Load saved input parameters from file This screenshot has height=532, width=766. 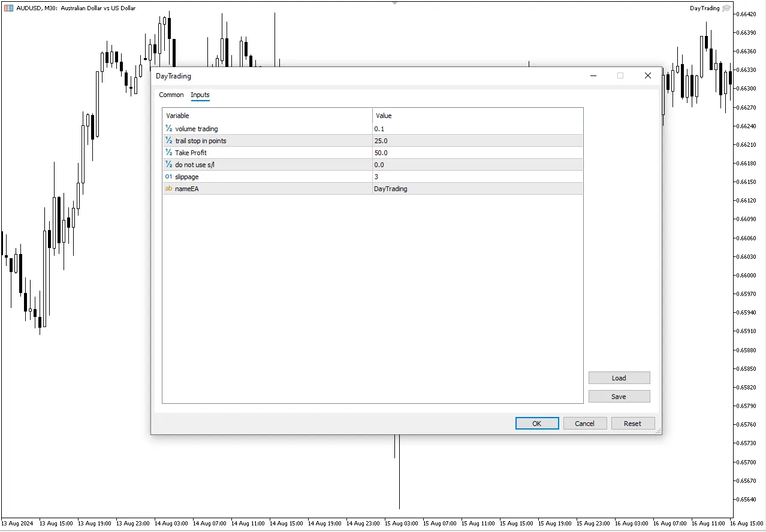[619, 378]
